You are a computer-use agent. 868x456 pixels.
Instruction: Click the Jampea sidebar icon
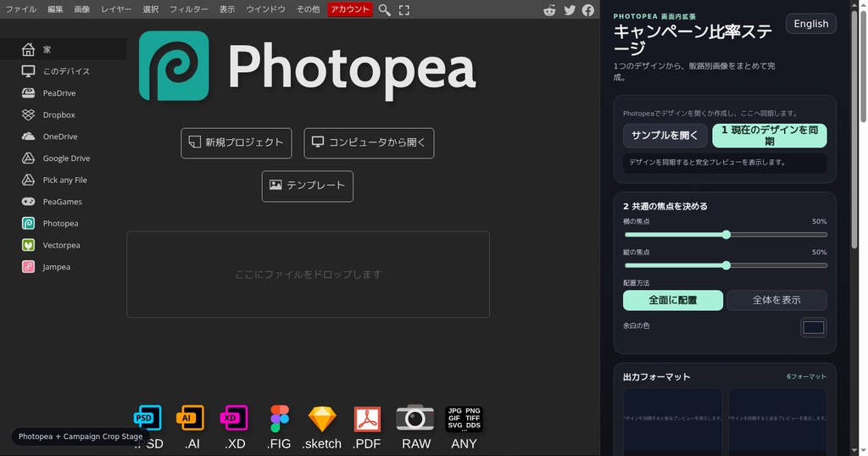[x=28, y=267]
